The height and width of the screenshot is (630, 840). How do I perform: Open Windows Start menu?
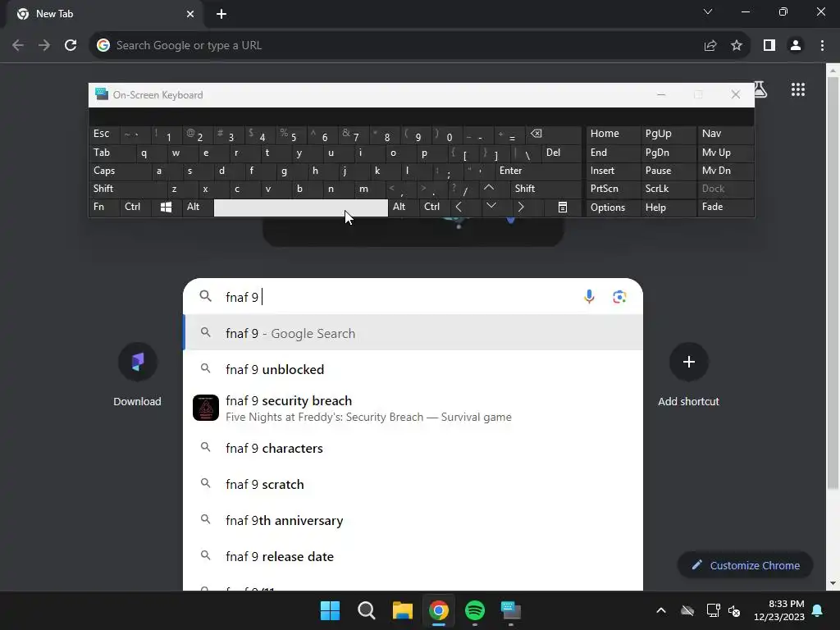coord(330,610)
